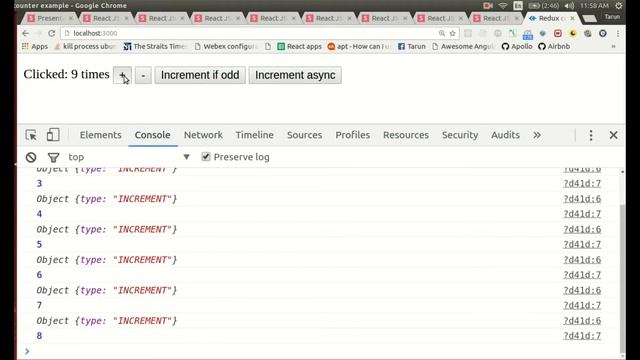Click the Increment if odd button
This screenshot has height=360, width=640.
[200, 76]
